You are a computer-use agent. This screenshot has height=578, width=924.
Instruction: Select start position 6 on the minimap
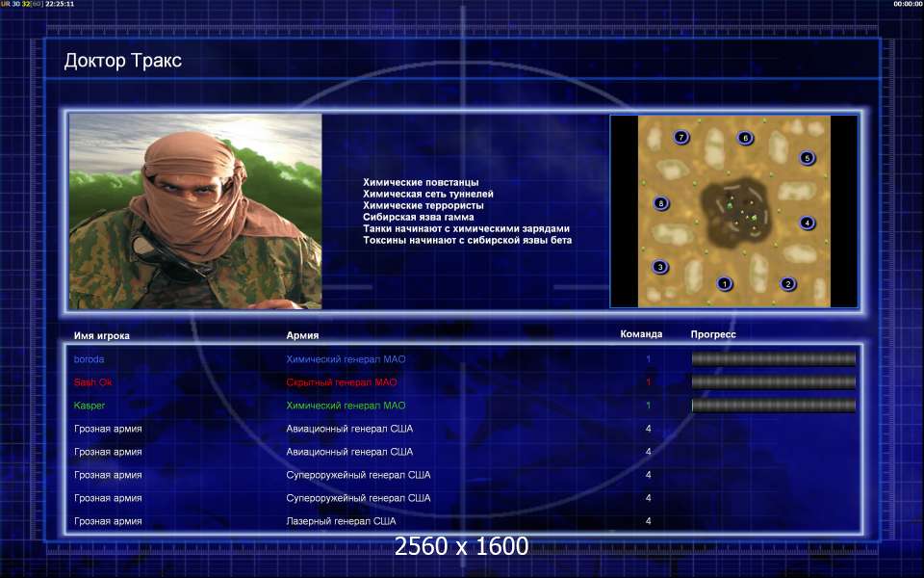coord(745,138)
